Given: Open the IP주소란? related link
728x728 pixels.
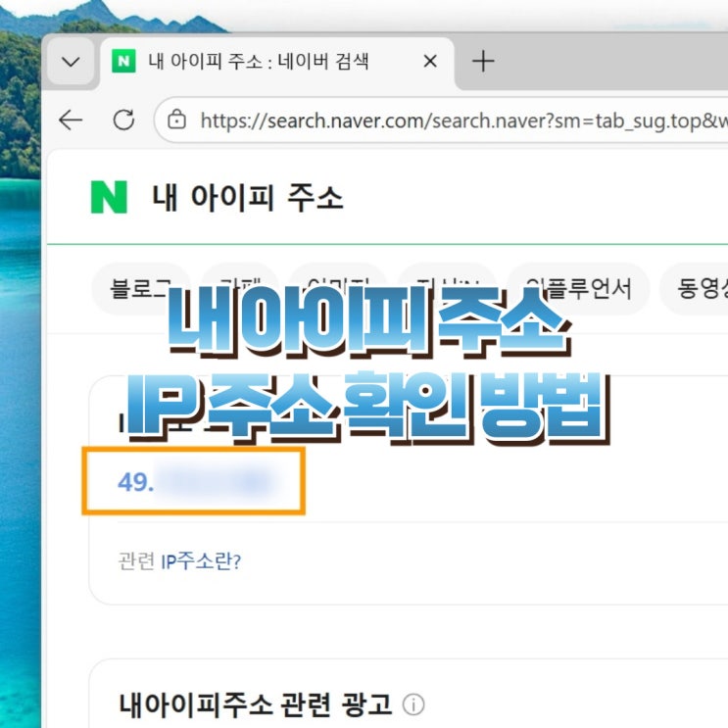Looking at the screenshot, I should pyautogui.click(x=201, y=561).
